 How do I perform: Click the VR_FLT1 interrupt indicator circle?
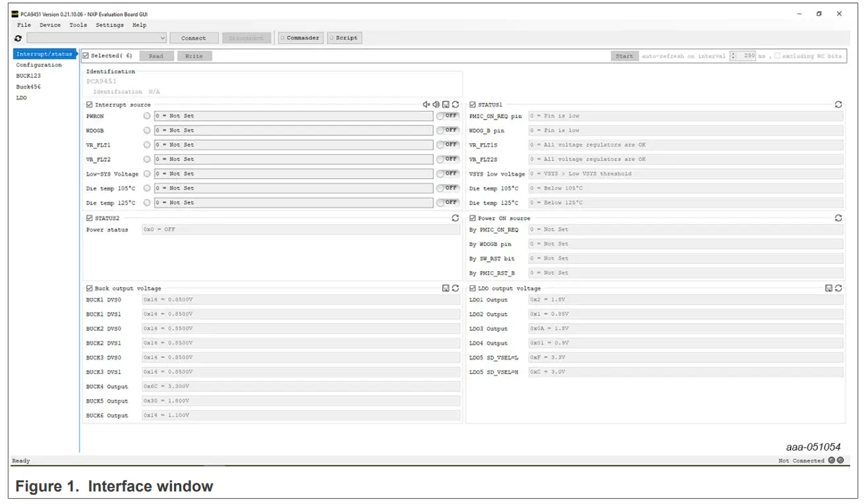tap(147, 145)
